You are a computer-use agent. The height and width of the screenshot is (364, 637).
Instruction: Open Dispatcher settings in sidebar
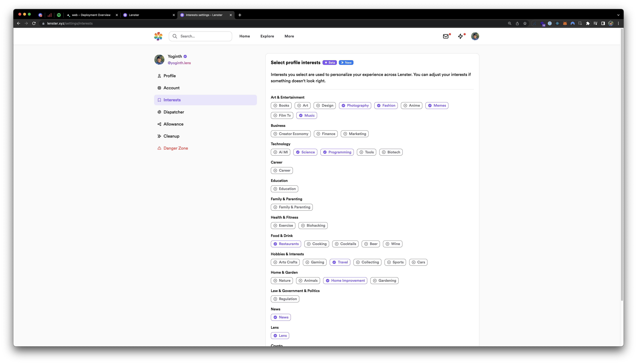point(205,112)
